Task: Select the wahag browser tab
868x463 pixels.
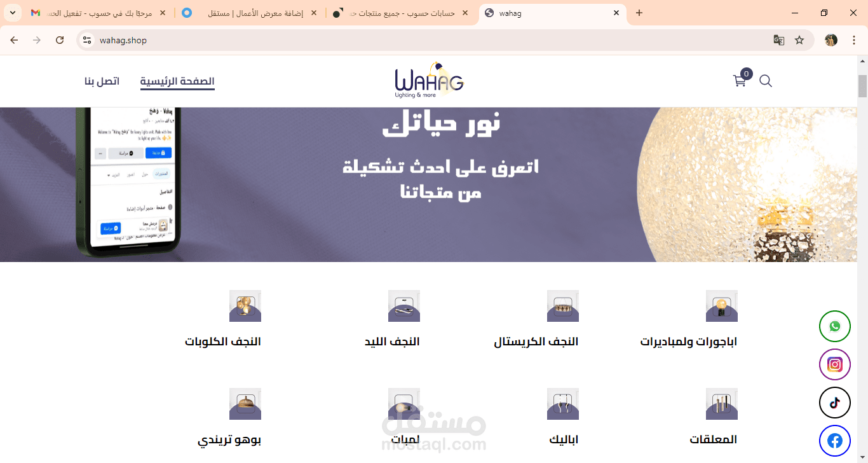Action: click(x=552, y=13)
